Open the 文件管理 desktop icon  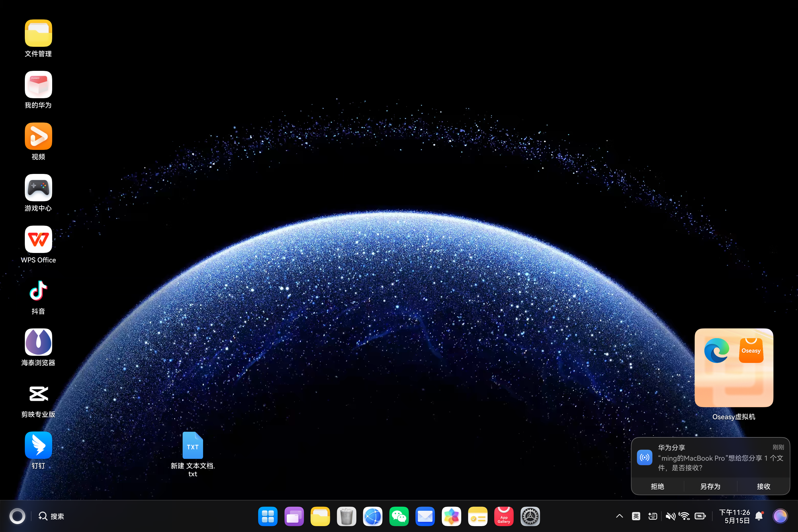coord(38,33)
